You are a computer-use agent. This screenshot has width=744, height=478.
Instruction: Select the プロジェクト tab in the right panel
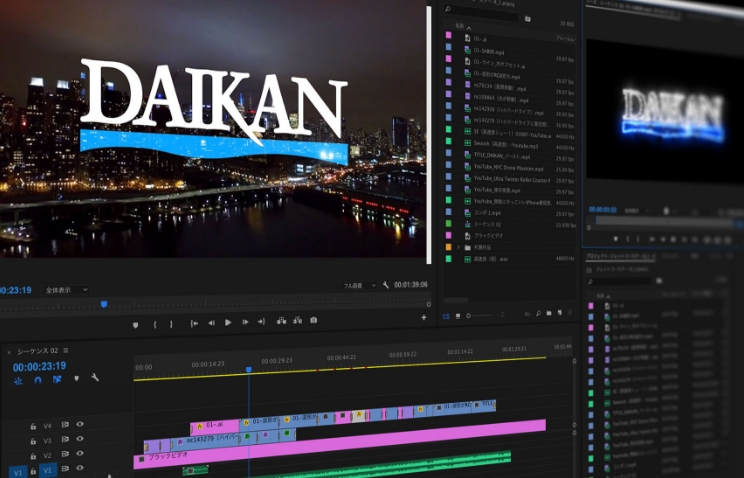click(x=619, y=256)
